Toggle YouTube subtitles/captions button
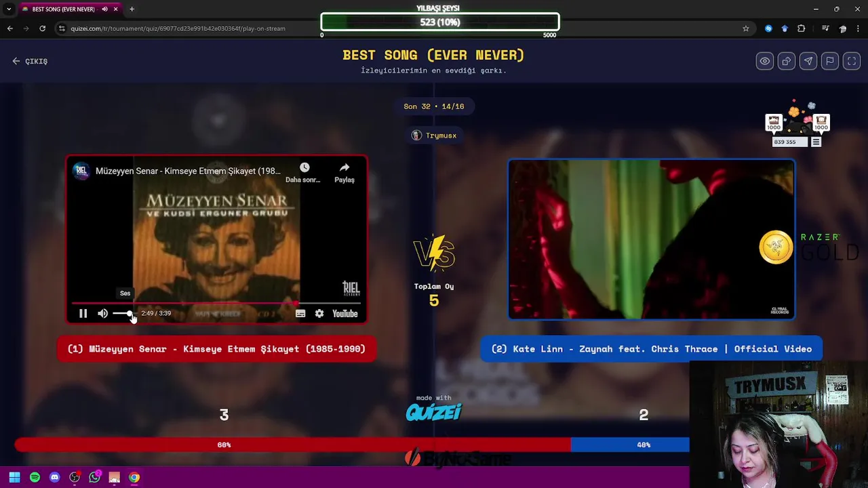This screenshot has height=488, width=868. pyautogui.click(x=300, y=313)
